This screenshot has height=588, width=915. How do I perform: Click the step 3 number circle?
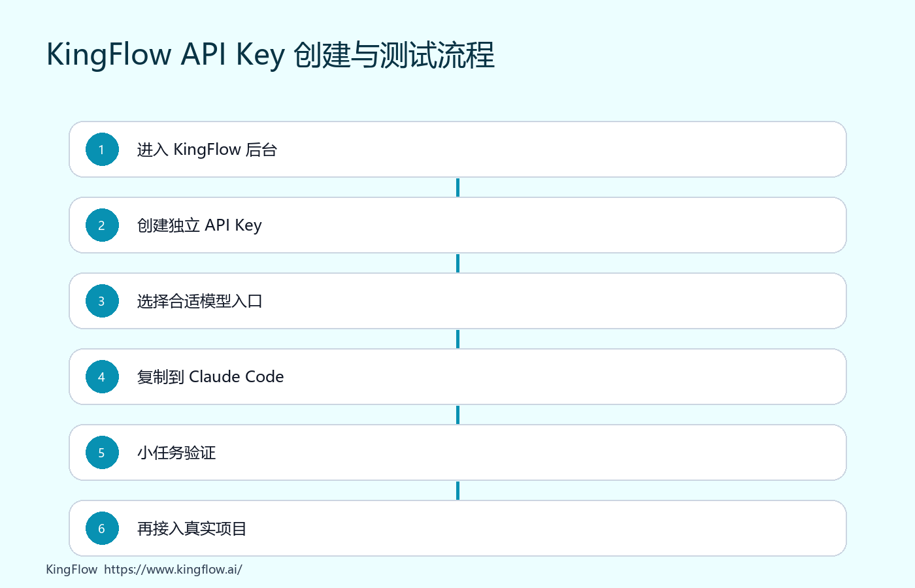(x=102, y=301)
